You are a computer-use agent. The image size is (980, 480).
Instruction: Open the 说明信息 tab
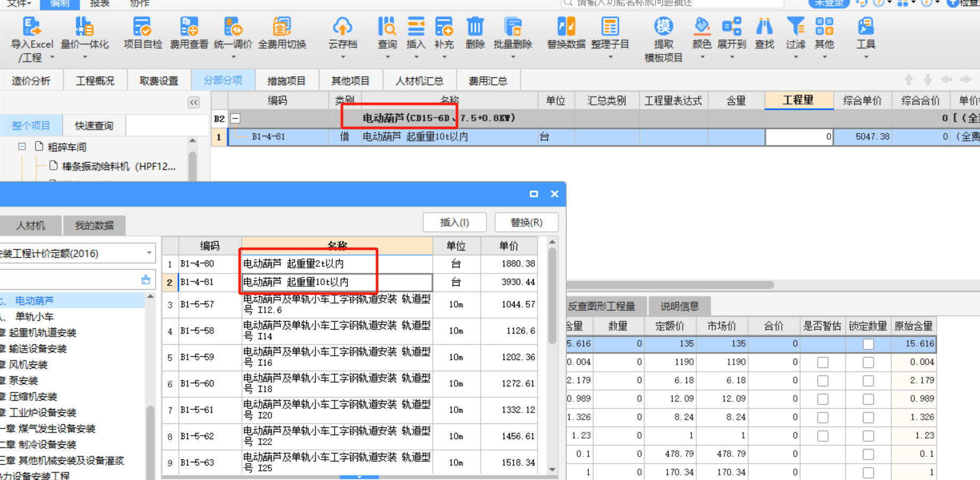point(679,306)
